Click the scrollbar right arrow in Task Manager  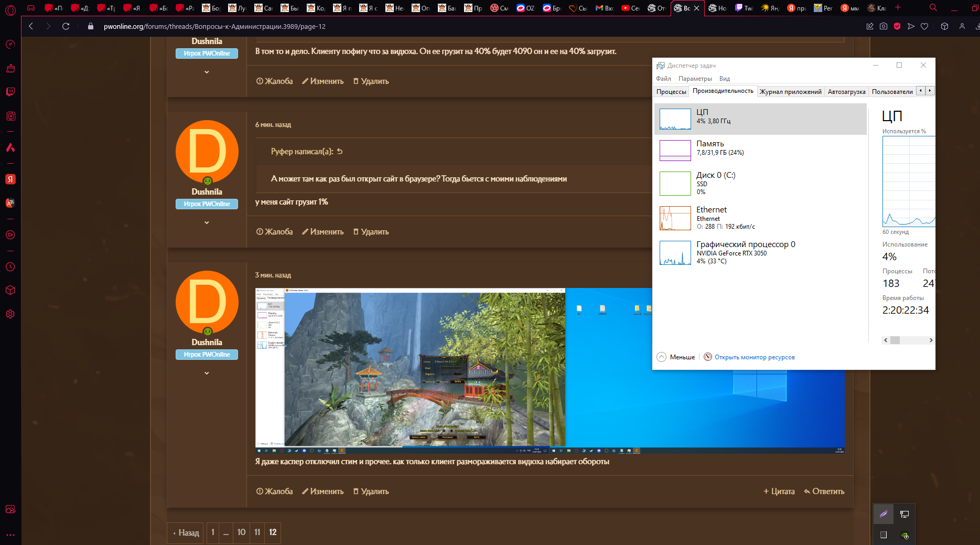(931, 340)
